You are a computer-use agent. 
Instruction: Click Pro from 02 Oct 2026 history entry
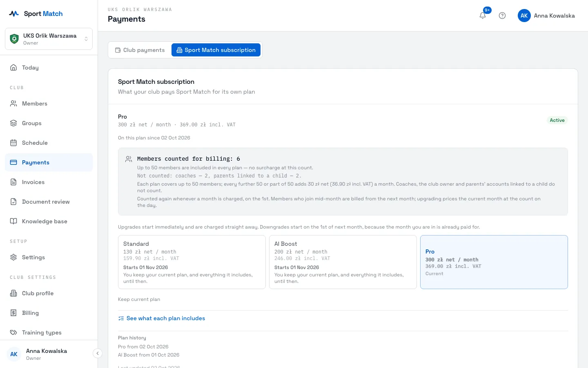143,347
